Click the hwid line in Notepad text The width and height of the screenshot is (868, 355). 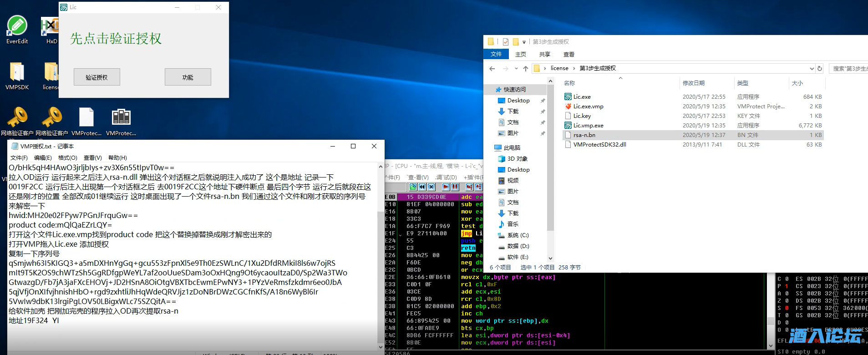click(73, 215)
